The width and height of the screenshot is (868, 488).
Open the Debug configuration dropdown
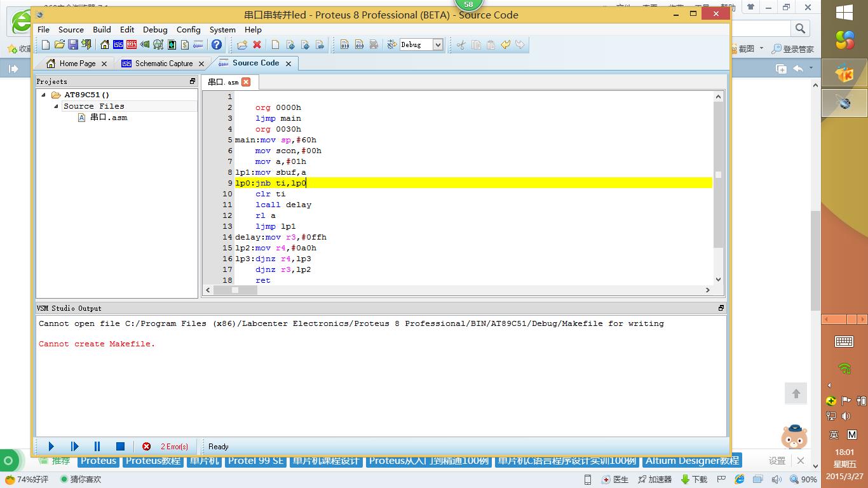(438, 44)
